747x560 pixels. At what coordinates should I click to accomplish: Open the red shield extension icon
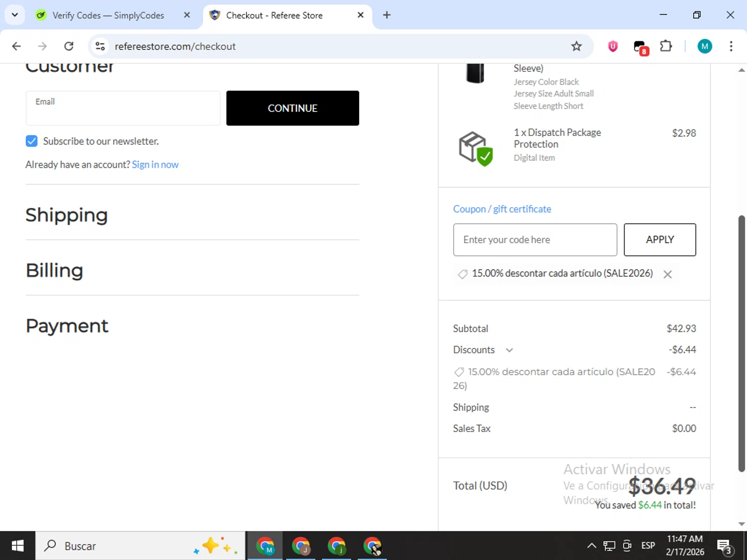coord(613,46)
